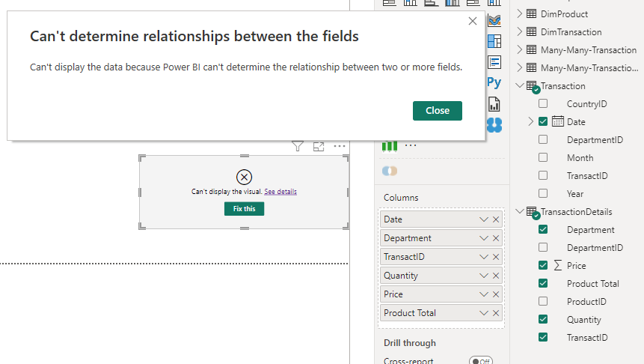Uncheck the Department field in TransactionDetails
This screenshot has width=644, height=364.
tap(543, 229)
